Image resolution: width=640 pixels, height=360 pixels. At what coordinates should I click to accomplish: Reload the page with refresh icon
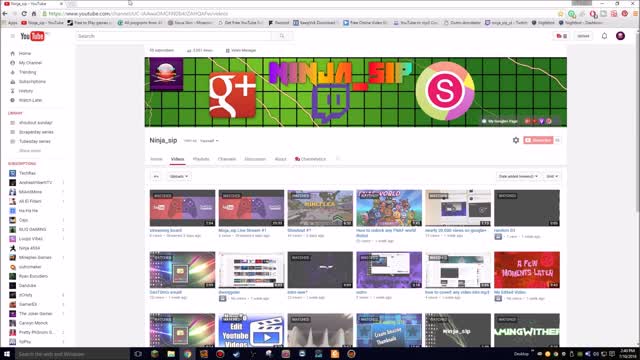click(24, 13)
